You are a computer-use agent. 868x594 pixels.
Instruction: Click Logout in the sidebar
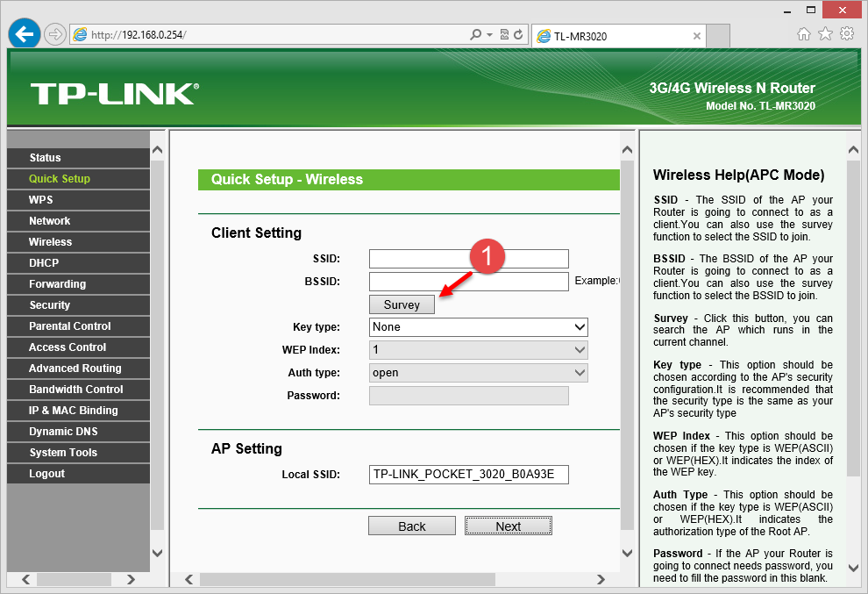coord(78,473)
